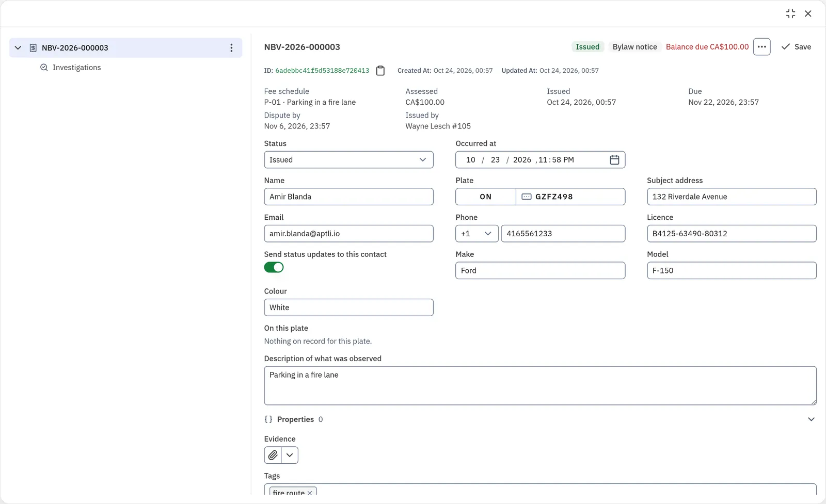
Task: Click the Model field showing F-150
Action: coord(732,270)
